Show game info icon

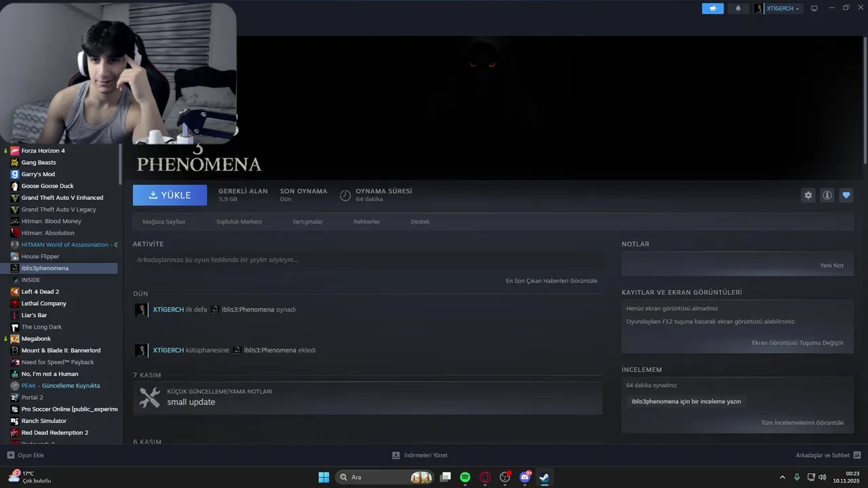tap(827, 195)
